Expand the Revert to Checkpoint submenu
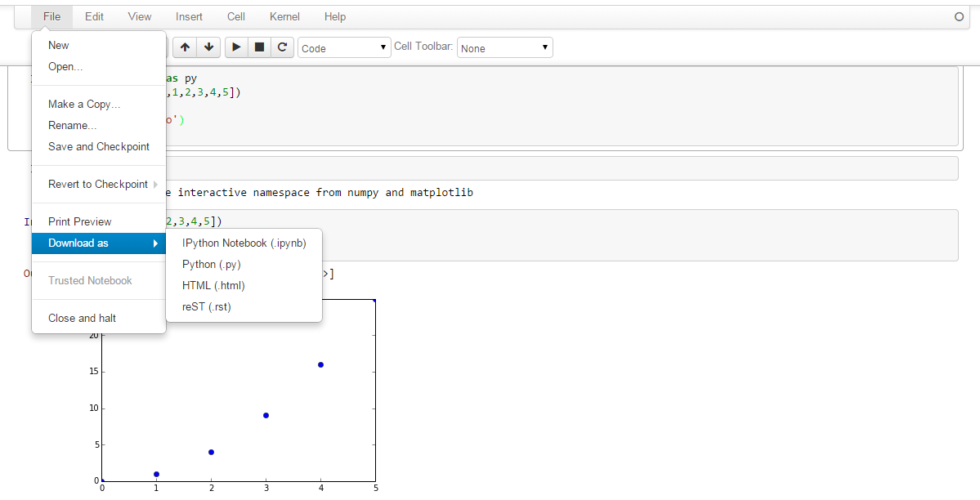The height and width of the screenshot is (500, 980). tap(99, 184)
